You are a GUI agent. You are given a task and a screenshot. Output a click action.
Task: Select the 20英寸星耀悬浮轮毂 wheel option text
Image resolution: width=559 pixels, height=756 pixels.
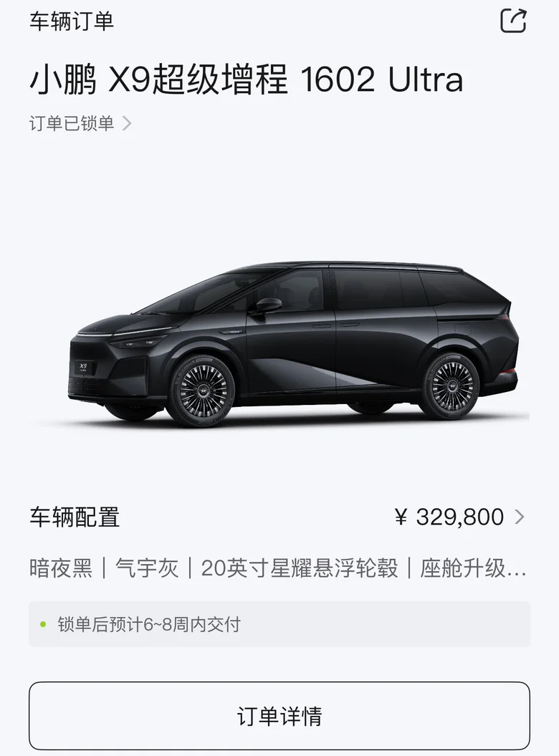300,568
